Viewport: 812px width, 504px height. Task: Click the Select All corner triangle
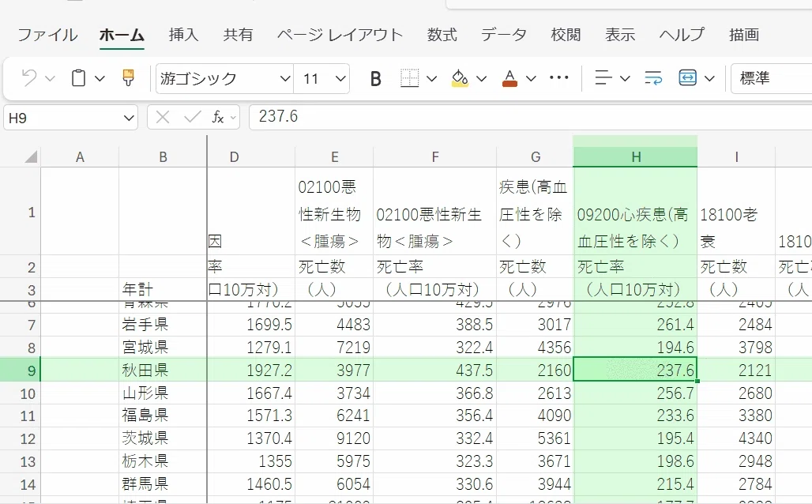31,156
